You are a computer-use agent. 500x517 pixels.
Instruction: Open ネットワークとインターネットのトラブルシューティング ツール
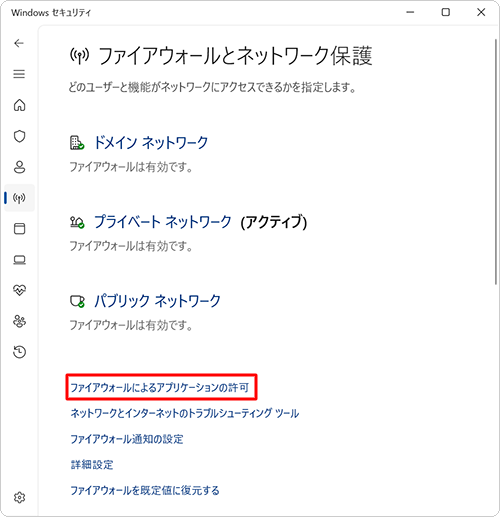[x=185, y=413]
